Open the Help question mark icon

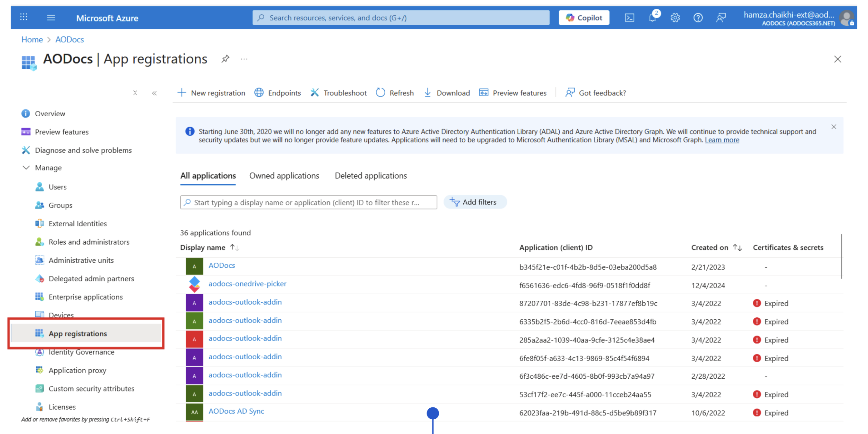(698, 18)
